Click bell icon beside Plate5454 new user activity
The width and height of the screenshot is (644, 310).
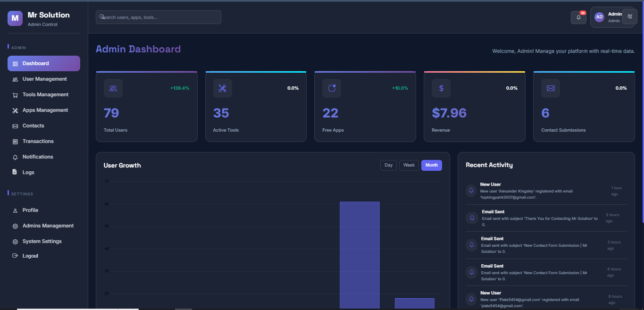click(471, 299)
